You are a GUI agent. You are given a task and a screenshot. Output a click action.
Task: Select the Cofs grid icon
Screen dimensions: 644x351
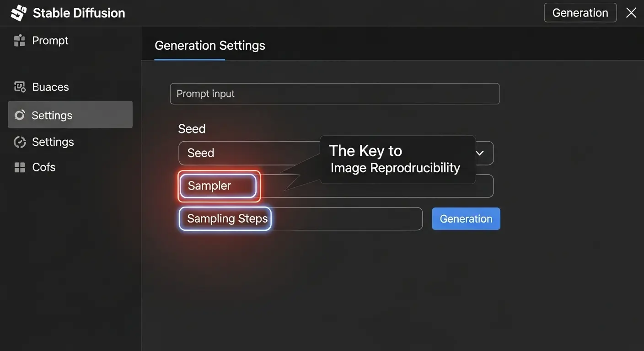(x=19, y=167)
